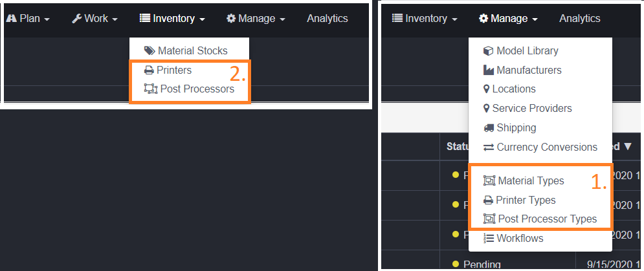Select Material Types from the Manage menu
Image resolution: width=644 pixels, height=271 pixels.
pos(531,180)
